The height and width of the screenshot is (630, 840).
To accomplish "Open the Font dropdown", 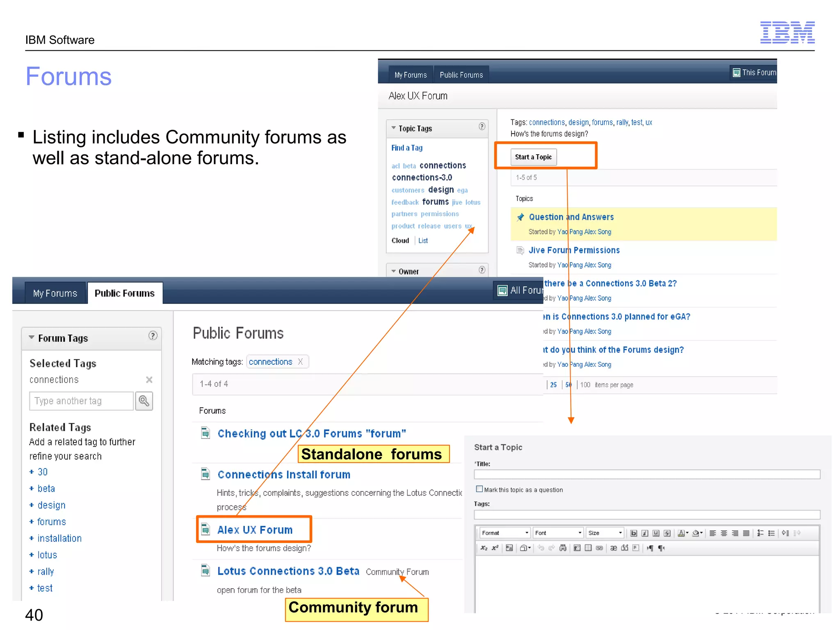I will [x=558, y=533].
